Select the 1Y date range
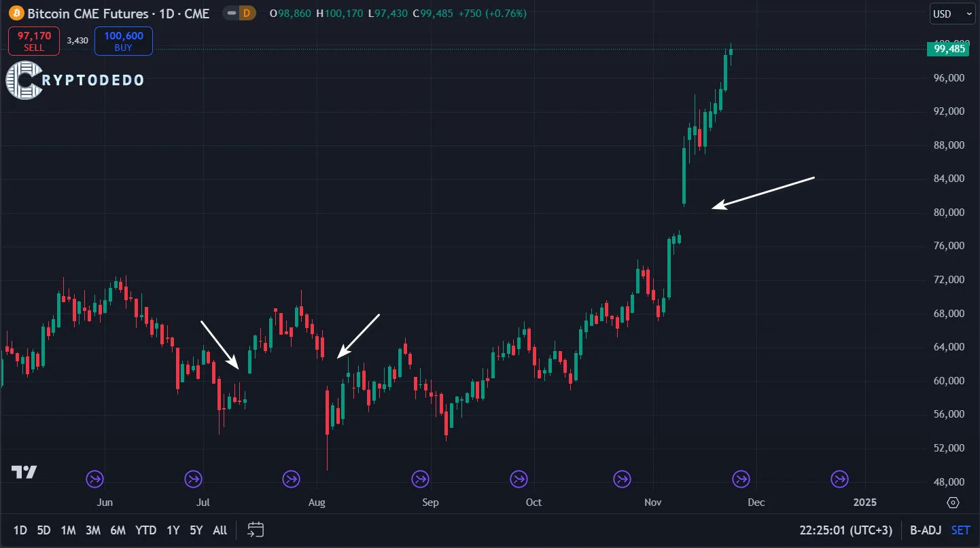Screen dimensions: 980x548 pyautogui.click(x=173, y=530)
